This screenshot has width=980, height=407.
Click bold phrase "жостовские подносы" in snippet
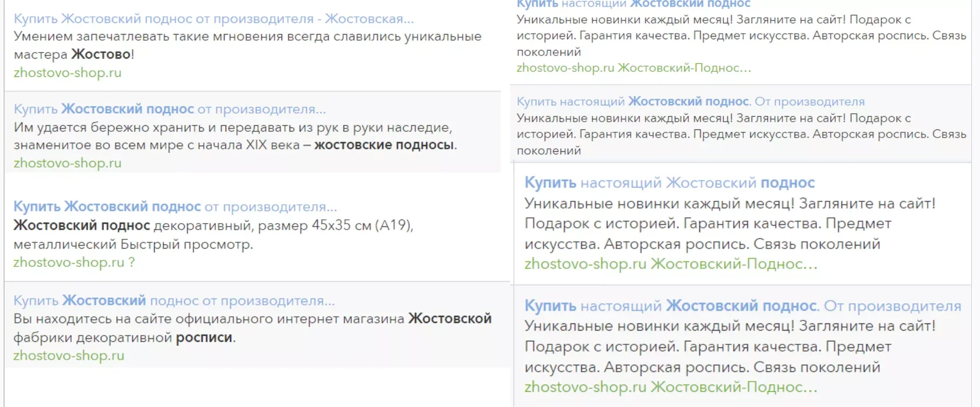[x=384, y=145]
